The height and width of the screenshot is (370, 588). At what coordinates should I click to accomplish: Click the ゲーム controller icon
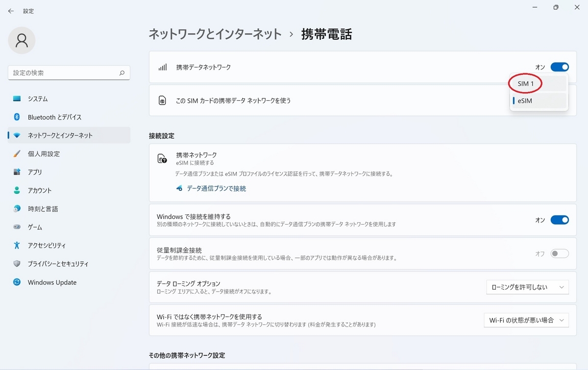click(17, 227)
